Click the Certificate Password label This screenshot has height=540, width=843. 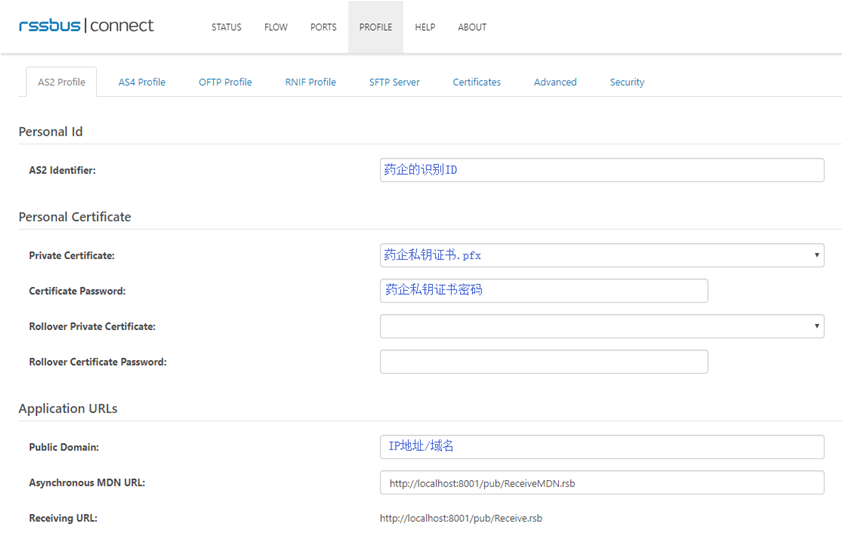77,291
